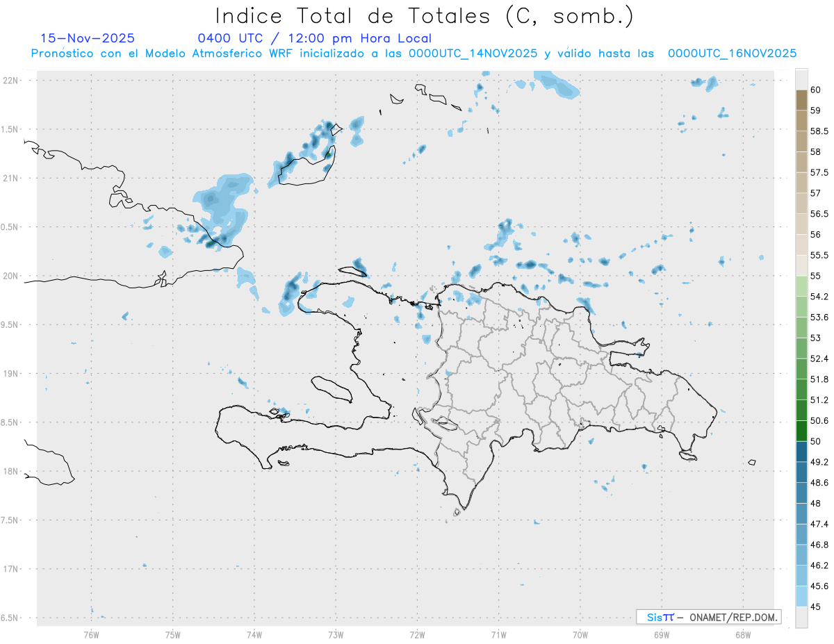Screen dimensions: 834x644
Task: Click the "74W" longitude label
Action: [254, 634]
